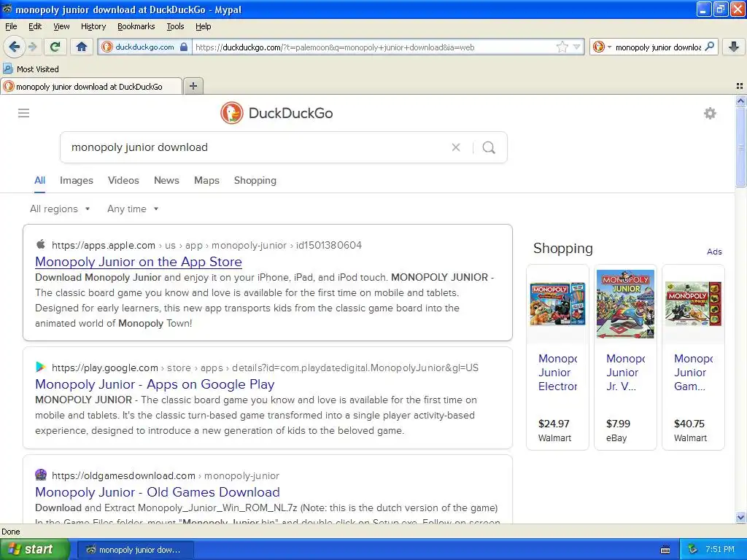
Task: Click the Shopping section heading
Action: pos(563,248)
